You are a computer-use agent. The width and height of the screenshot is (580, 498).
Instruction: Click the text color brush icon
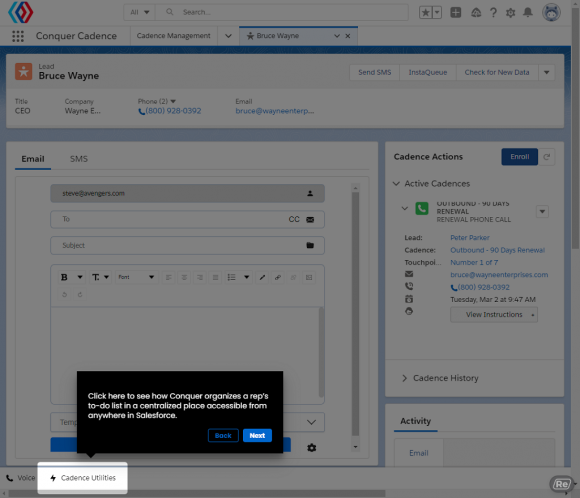click(x=262, y=277)
